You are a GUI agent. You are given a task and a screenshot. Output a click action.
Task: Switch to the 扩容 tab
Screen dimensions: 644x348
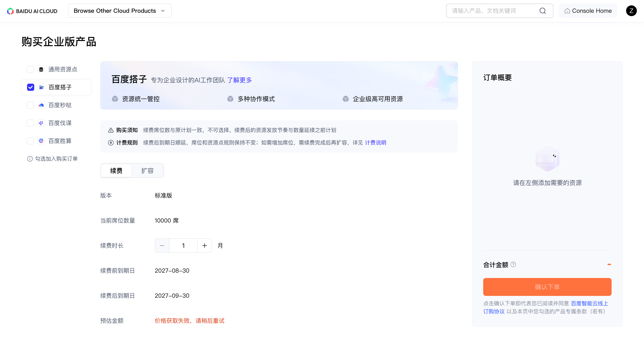point(147,171)
